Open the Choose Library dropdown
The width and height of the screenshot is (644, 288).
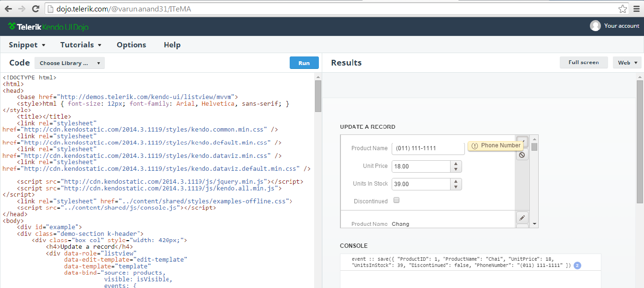coord(69,63)
